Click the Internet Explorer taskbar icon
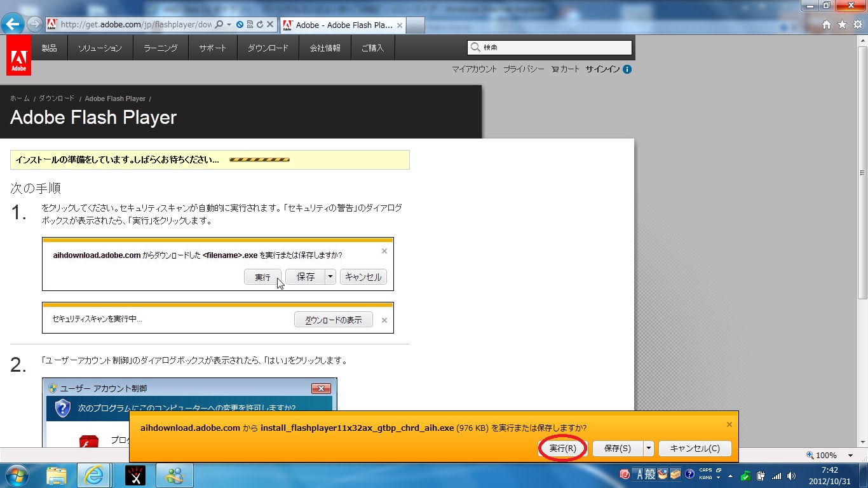 (94, 475)
